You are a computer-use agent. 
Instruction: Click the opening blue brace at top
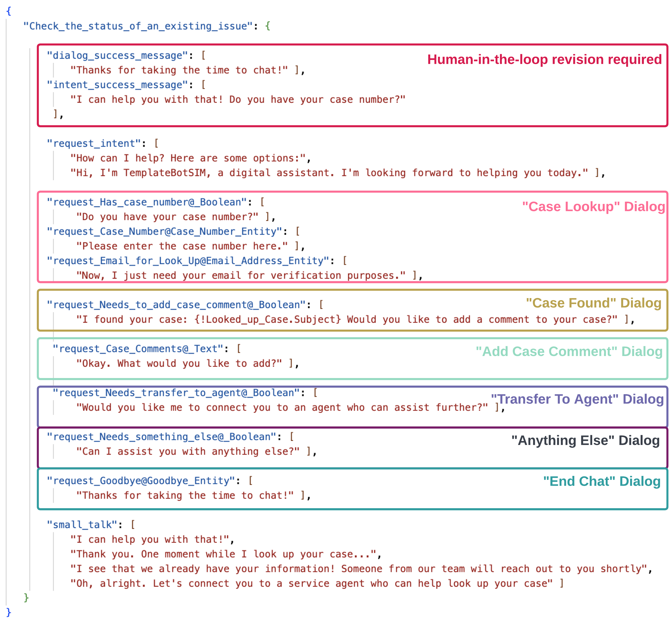tap(9, 11)
